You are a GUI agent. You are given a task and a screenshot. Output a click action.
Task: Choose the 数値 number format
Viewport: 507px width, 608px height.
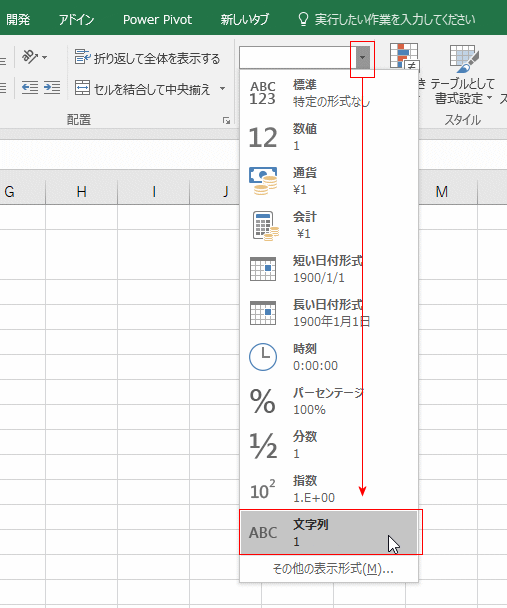[x=329, y=137]
